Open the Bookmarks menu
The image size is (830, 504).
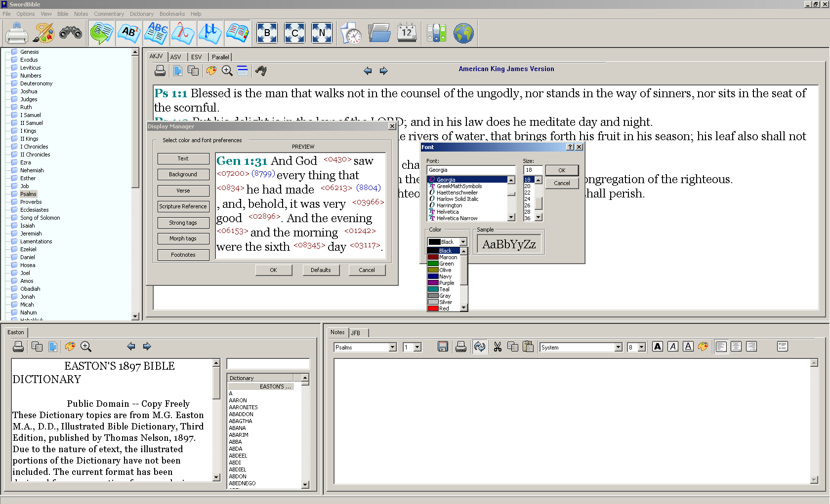click(x=172, y=14)
